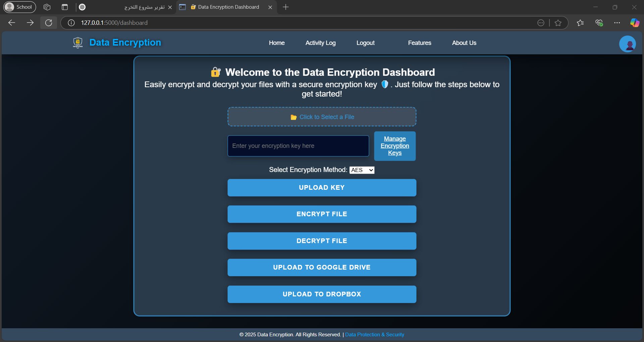Open the Features page
The width and height of the screenshot is (644, 342).
pos(420,43)
